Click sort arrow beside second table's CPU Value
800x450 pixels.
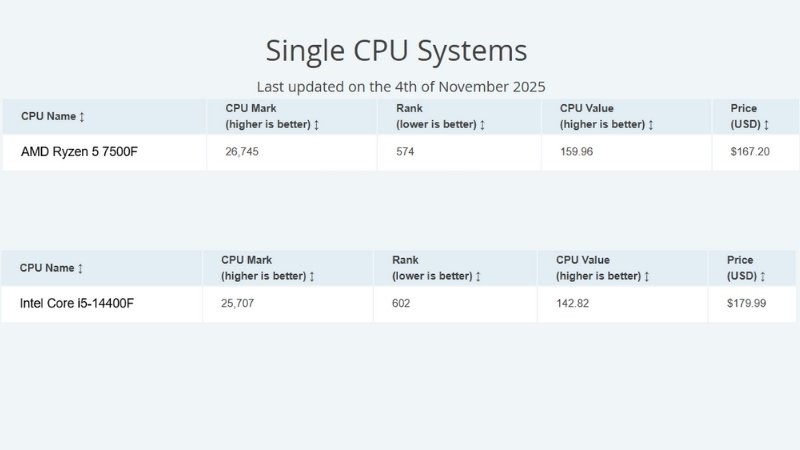[646, 276]
